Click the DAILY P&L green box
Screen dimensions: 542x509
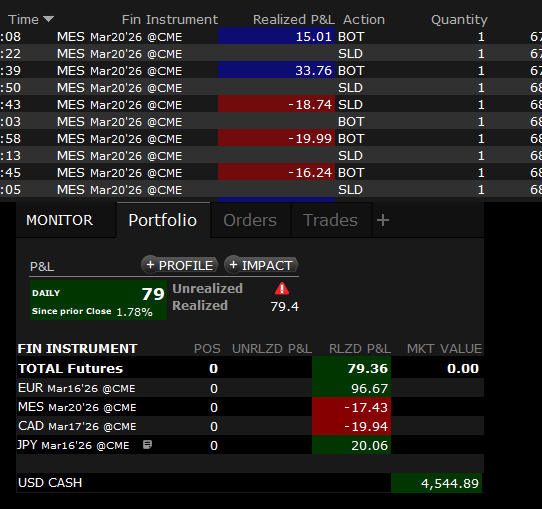(98, 300)
